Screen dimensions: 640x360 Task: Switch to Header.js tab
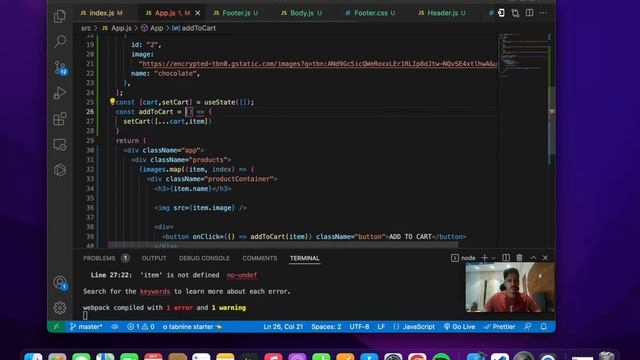442,13
